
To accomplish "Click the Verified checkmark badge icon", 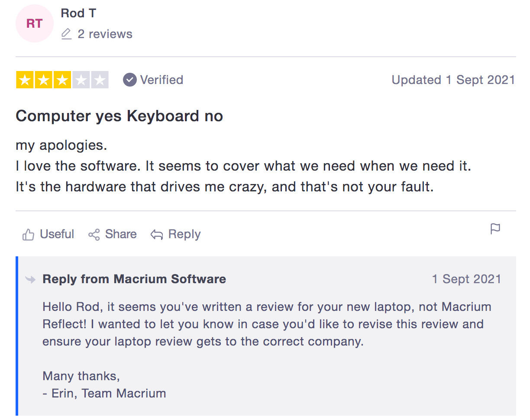I will pos(129,80).
